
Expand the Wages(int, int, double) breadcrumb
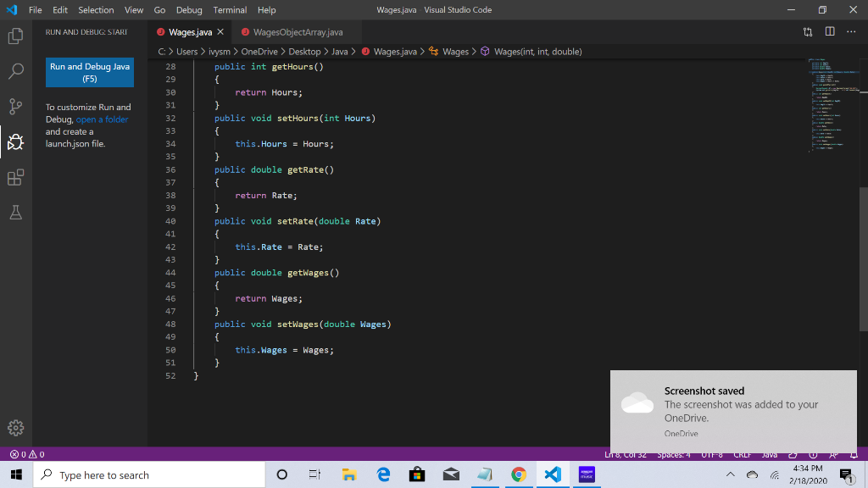pos(531,52)
